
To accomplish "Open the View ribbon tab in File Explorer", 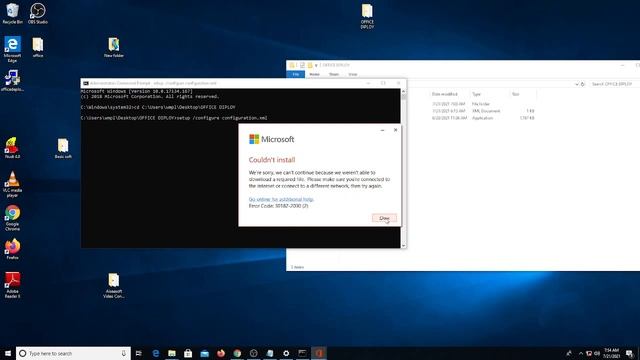I will pos(353,74).
